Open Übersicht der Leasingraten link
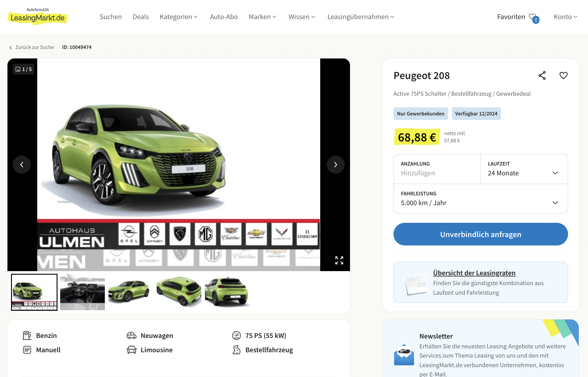The width and height of the screenshot is (588, 377). coord(474,273)
